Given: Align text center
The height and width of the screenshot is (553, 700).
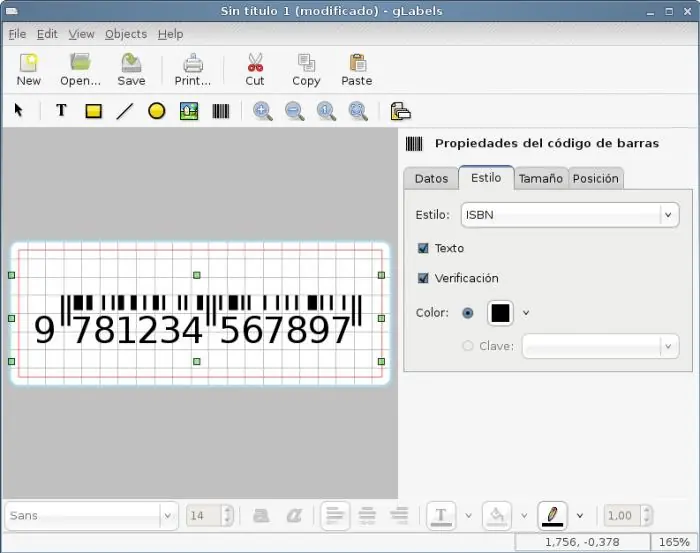Looking at the screenshot, I should tap(367, 516).
